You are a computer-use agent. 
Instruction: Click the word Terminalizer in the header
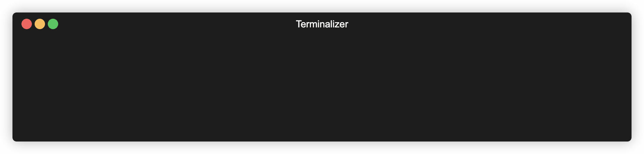(x=322, y=24)
